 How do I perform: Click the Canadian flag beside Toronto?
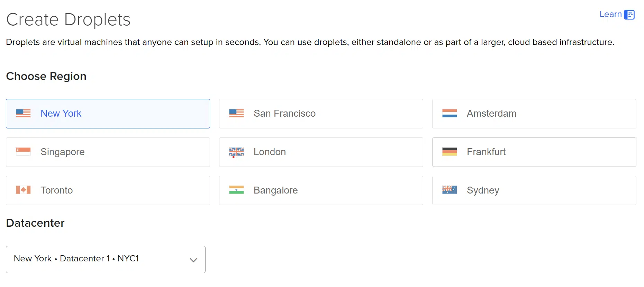23,190
